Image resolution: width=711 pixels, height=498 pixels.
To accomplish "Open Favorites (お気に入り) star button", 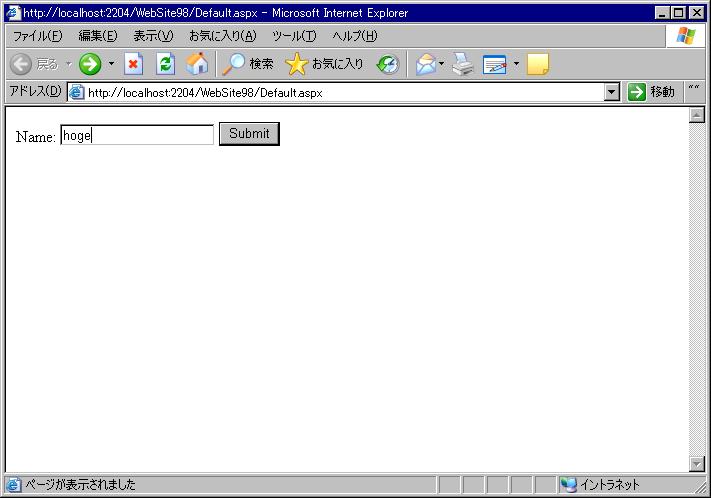I will (325, 64).
